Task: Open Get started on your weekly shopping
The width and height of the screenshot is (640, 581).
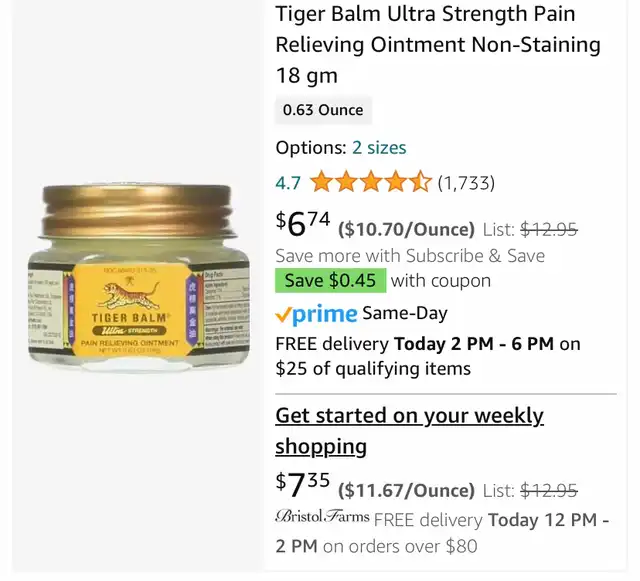Action: (409, 431)
